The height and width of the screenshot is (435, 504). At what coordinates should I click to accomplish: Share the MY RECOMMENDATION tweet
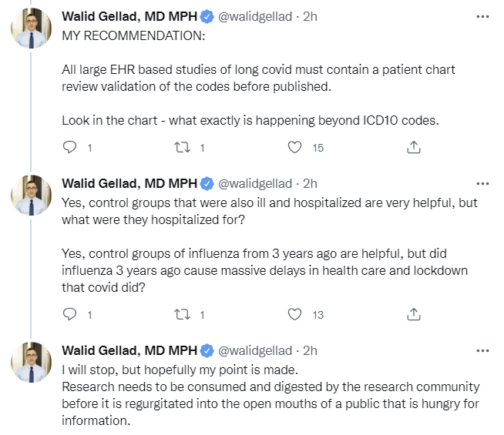pos(413,147)
